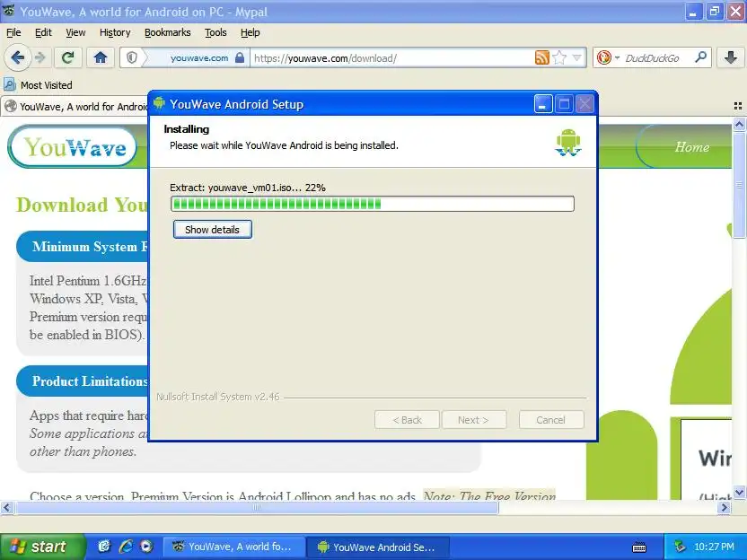The image size is (747, 560).
Task: Open the History menu
Action: coord(115,32)
